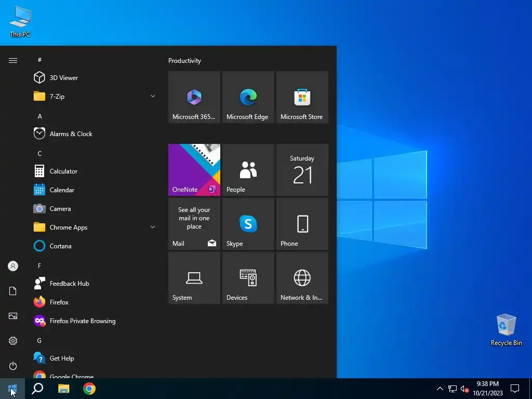Screen dimensions: 532x399
Task: Expand the Chrome Apps folder chevron
Action: click(153, 227)
